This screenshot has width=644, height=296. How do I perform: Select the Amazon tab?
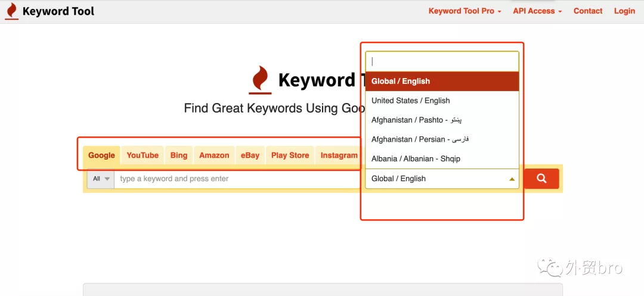click(x=214, y=155)
